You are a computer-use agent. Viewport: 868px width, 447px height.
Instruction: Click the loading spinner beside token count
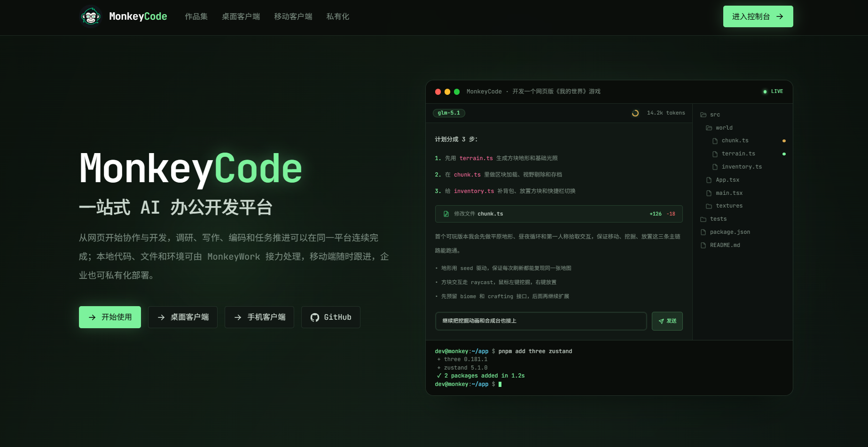(635, 113)
